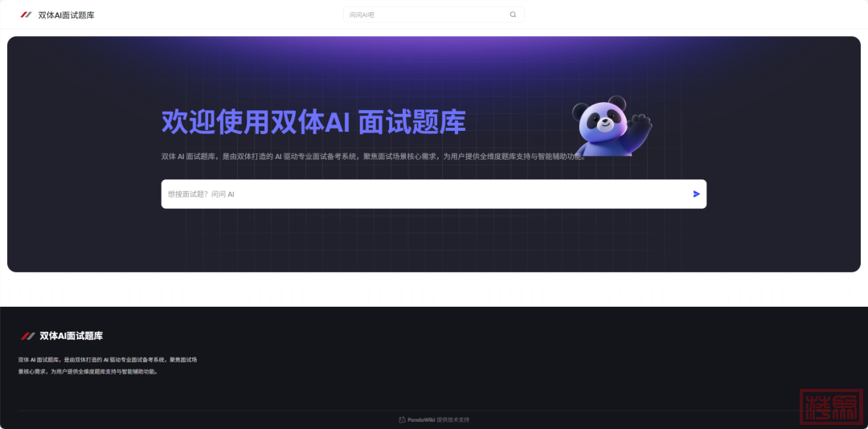The image size is (868, 429).
Task: Click the magnifier icon in top search bar
Action: [x=513, y=14]
